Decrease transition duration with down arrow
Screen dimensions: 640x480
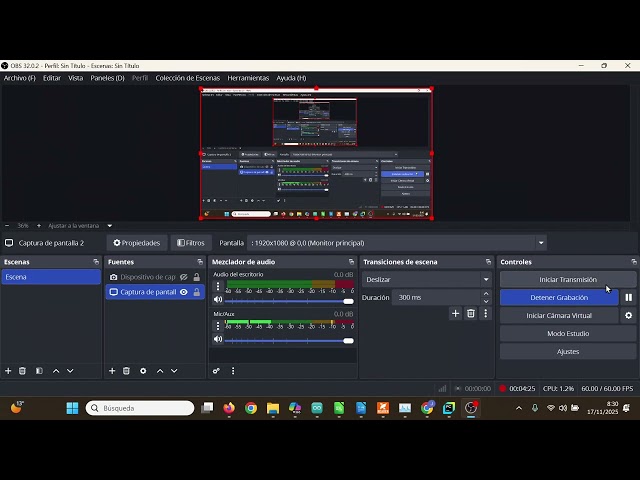tap(486, 301)
